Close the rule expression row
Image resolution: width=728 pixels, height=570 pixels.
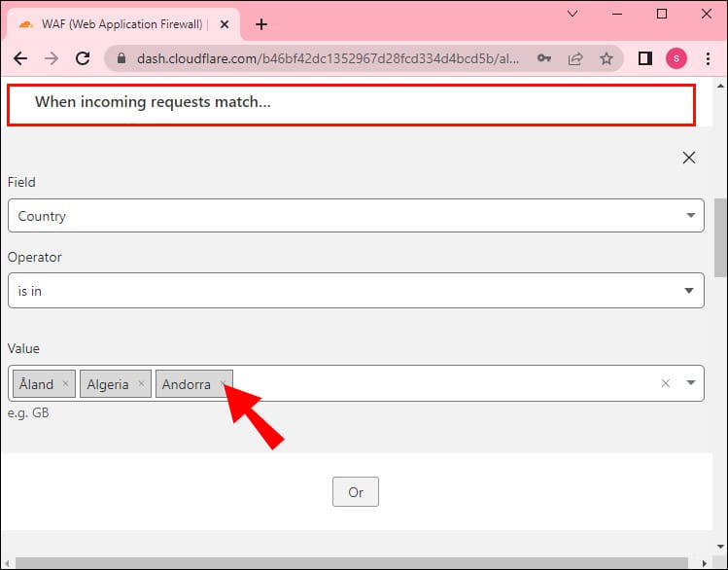point(689,158)
